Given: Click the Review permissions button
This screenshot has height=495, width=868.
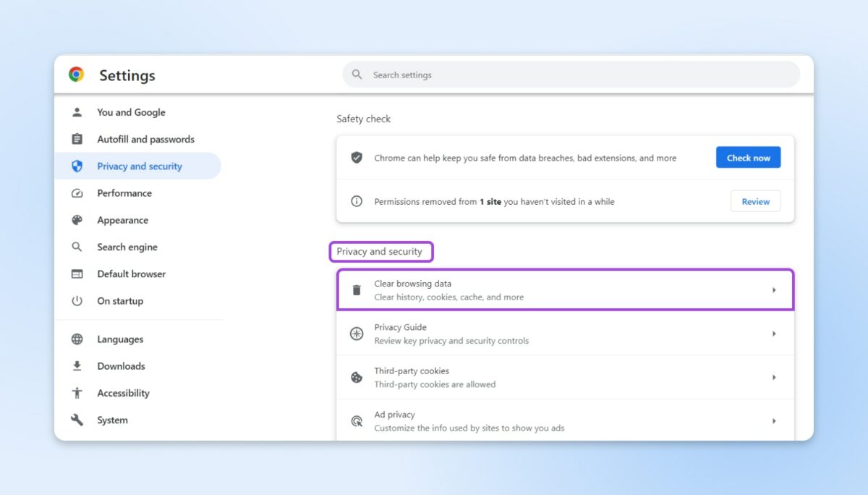Looking at the screenshot, I should click(755, 201).
